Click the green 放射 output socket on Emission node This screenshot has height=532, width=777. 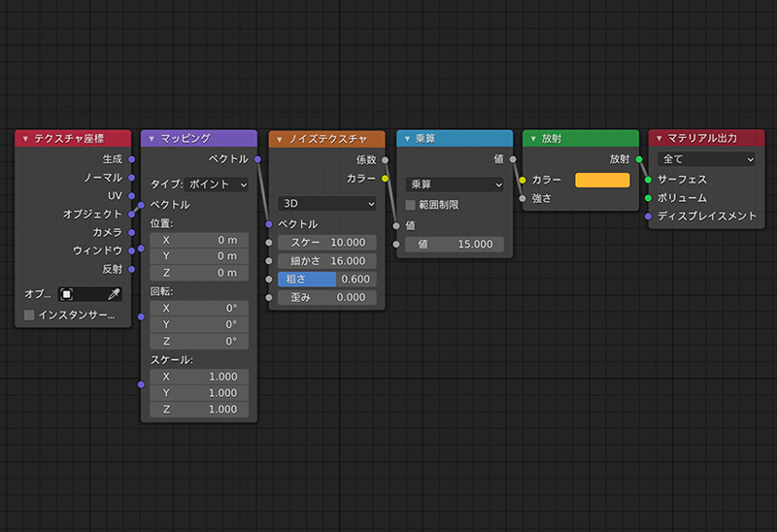pyautogui.click(x=639, y=159)
